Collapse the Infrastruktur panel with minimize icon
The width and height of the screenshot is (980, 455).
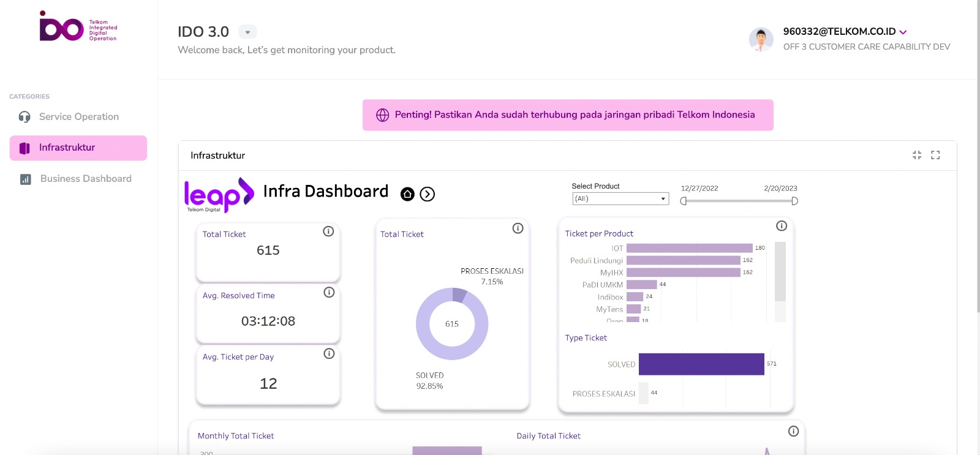(x=917, y=156)
